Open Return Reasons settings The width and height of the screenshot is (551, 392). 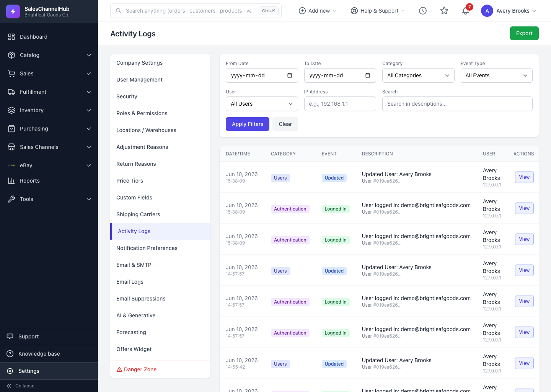(160, 164)
